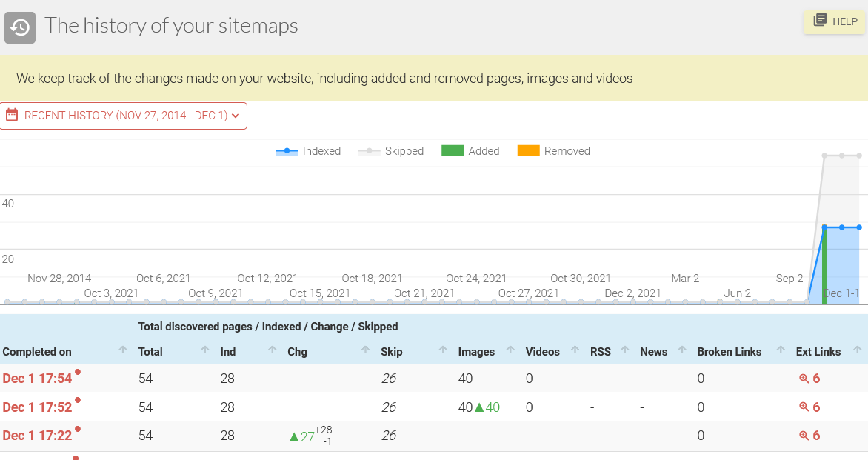Click the HELP button
868x460 pixels.
tap(834, 21)
